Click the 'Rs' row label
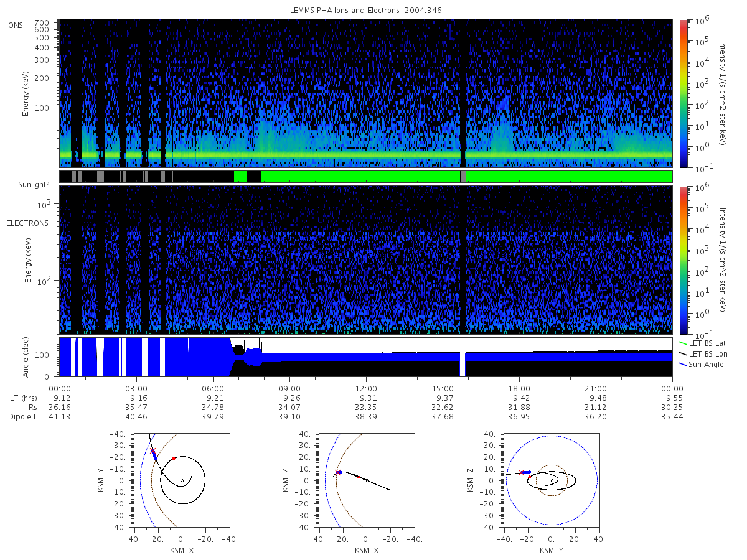The image size is (747, 560). 33,407
